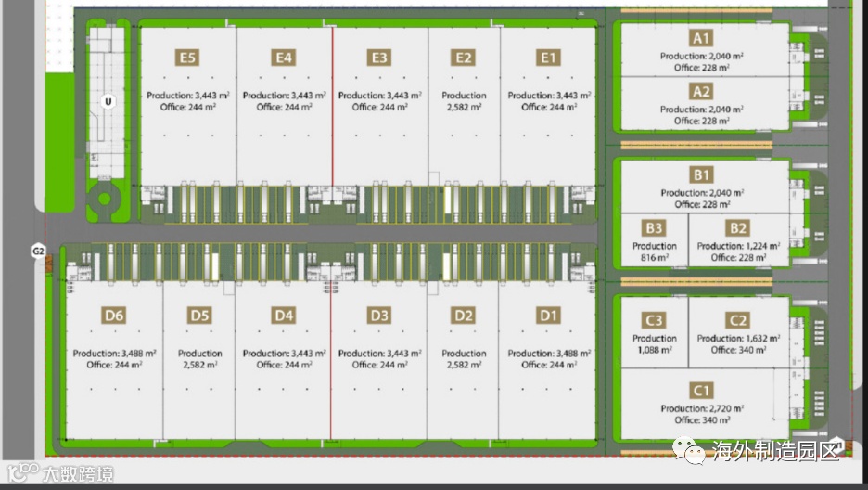Click E2's 'Production 2,582 m²' text
868x490 pixels.
click(464, 101)
